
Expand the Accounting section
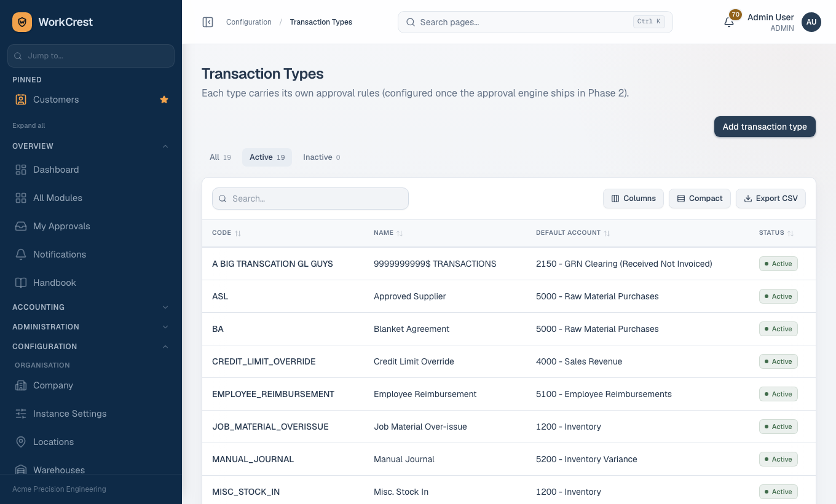(x=91, y=307)
